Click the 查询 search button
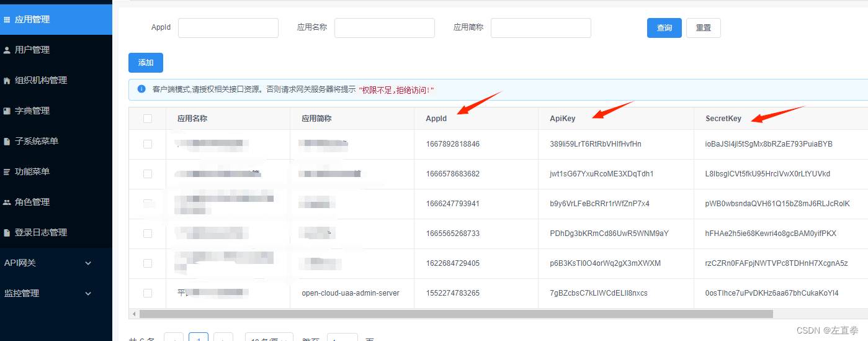868x341 pixels. 664,28
